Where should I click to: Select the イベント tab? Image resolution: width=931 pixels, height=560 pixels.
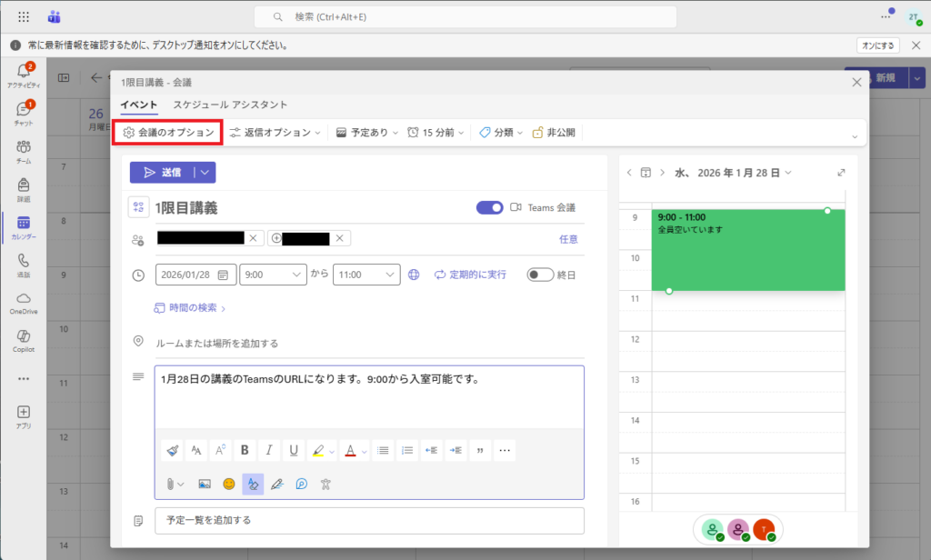coord(139,105)
